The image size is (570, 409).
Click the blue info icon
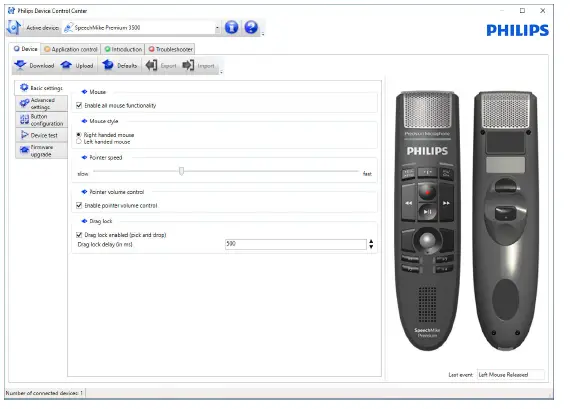(231, 27)
